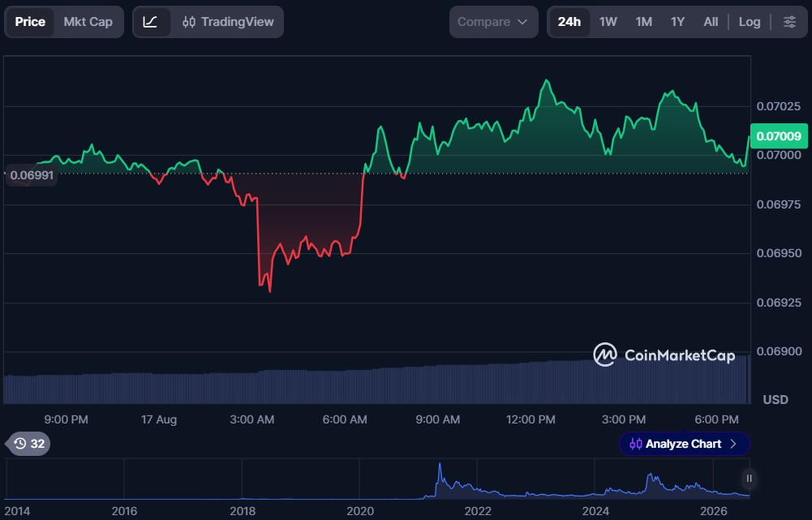Viewport: 812px width, 520px height.
Task: Click the USD currency label
Action: (775, 400)
